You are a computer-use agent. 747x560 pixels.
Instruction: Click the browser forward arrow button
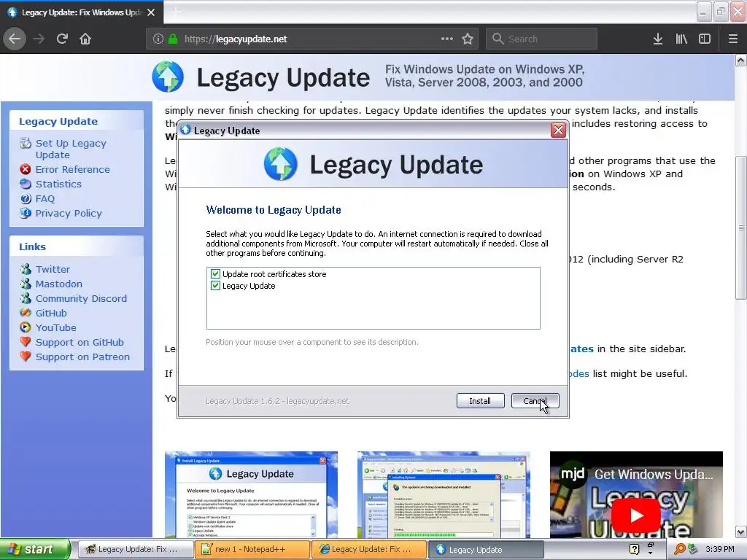(39, 39)
